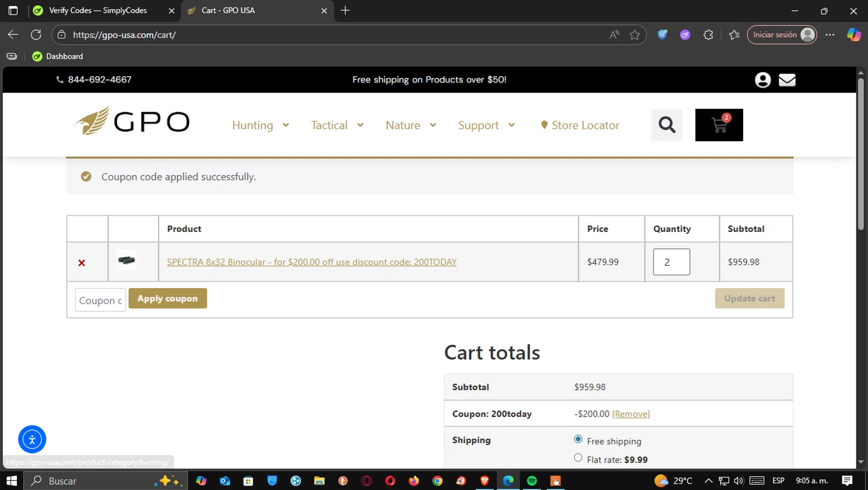Open Firefox from the taskbar
This screenshot has width=868, height=490.
[x=414, y=481]
